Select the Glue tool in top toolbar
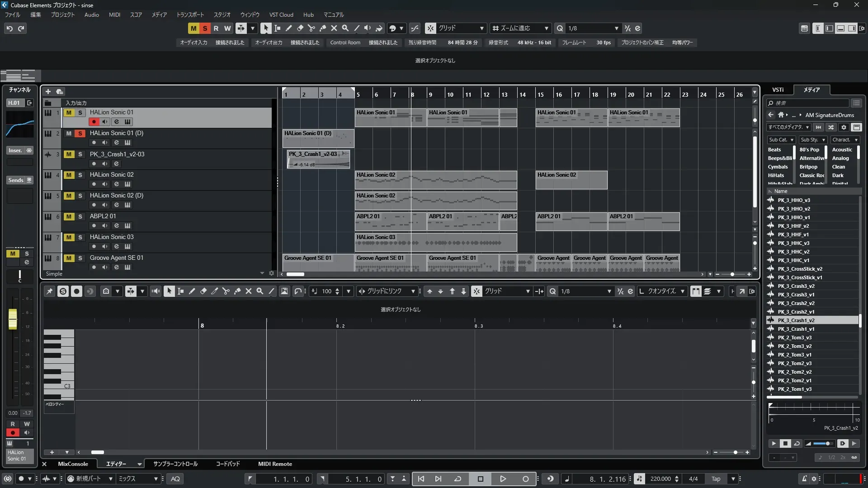Image resolution: width=868 pixels, height=488 pixels. click(x=323, y=28)
